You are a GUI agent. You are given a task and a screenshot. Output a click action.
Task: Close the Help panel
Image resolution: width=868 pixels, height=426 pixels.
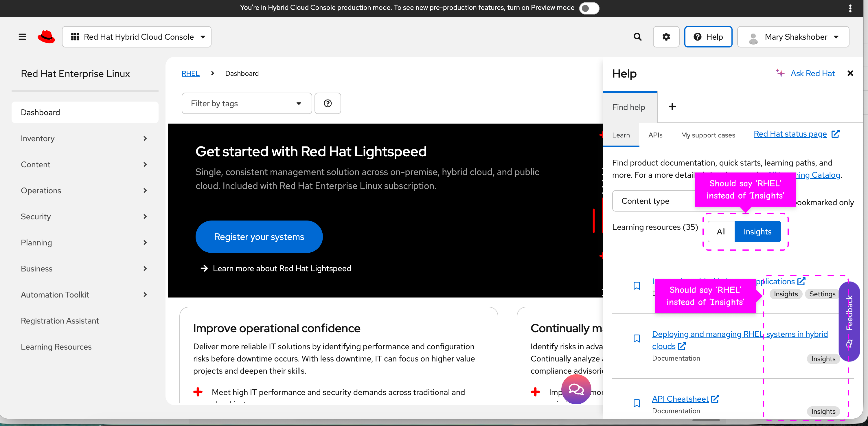[850, 74]
